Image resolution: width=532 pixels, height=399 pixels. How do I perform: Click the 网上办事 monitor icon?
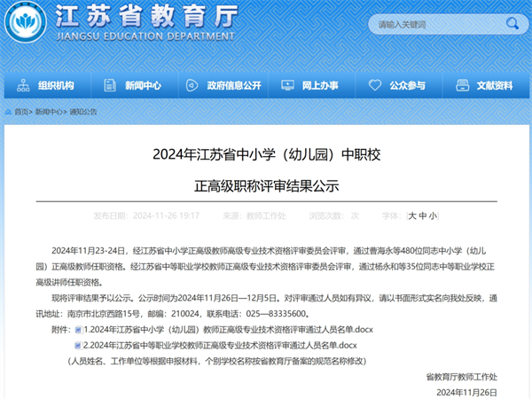(287, 86)
